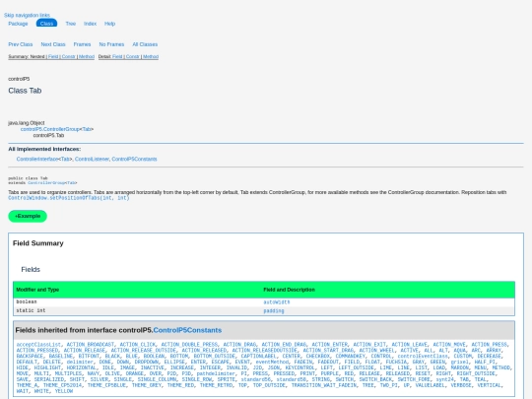Image resolution: width=532 pixels, height=399 pixels.
Task: Open the ACTION_DRAG constant link
Action: [x=239, y=345]
